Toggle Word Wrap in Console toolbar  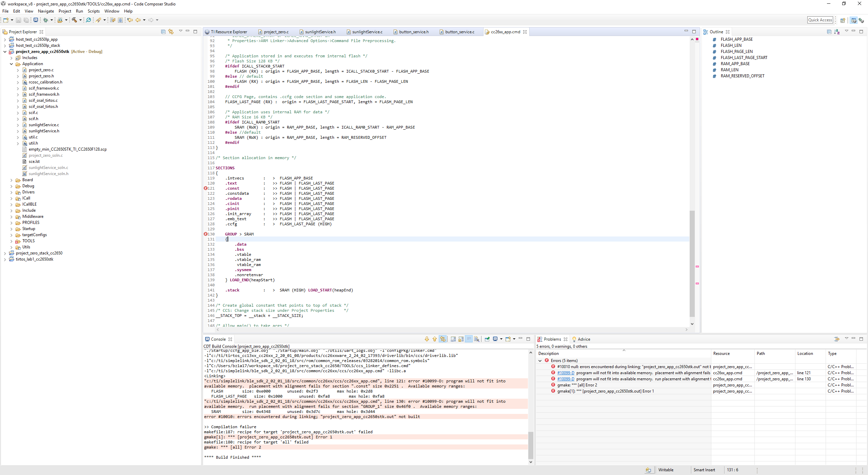[469, 339]
